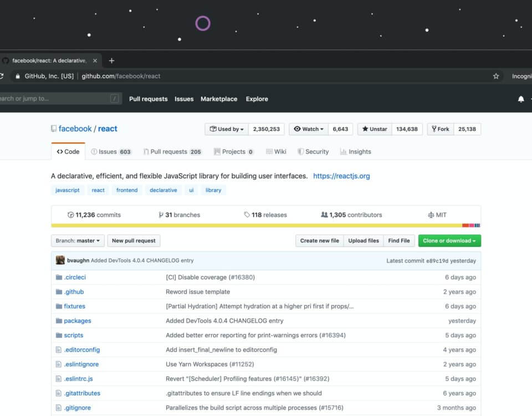Switch to the Wiki tab

tap(276, 152)
